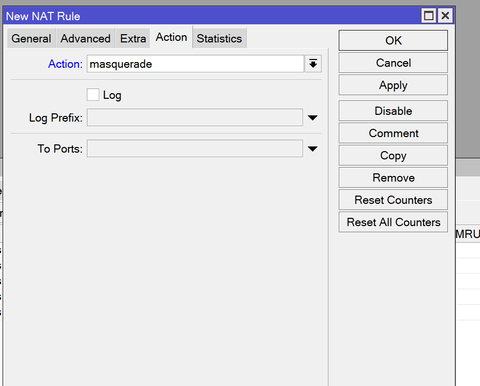The image size is (480, 386).
Task: Maximize the New NAT Rule window
Action: tap(429, 16)
